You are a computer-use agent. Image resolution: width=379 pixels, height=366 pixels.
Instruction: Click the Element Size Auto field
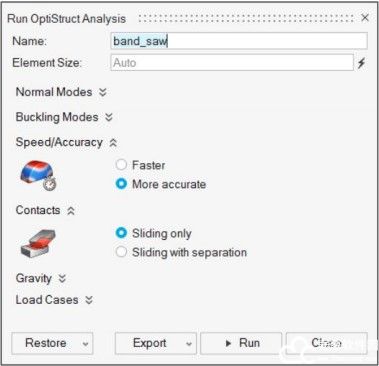pyautogui.click(x=232, y=63)
